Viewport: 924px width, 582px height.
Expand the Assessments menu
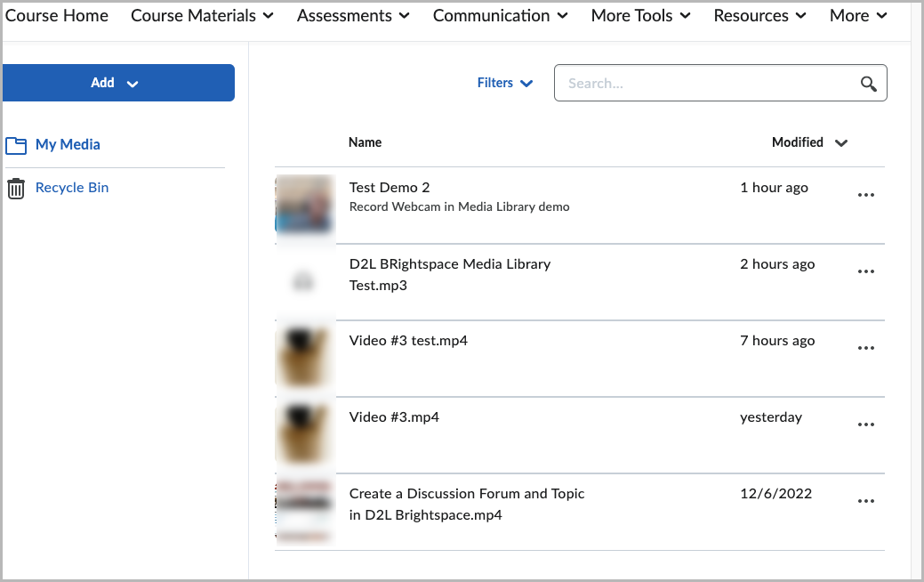353,16
